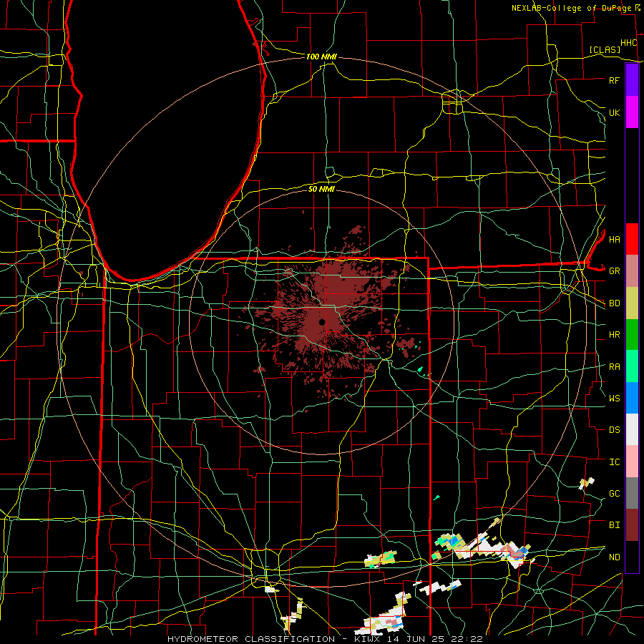Click the HHC product label
This screenshot has width=644, height=644.
tap(628, 43)
